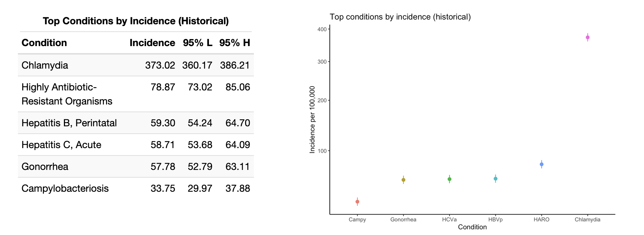The height and width of the screenshot is (235, 644).
Task: Click Gonorrhea incidence value 57.78
Action: point(163,167)
